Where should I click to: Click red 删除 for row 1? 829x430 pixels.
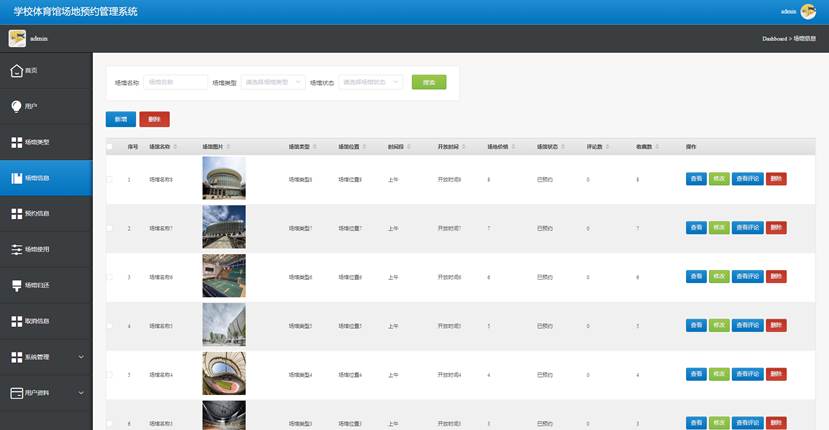pos(776,179)
